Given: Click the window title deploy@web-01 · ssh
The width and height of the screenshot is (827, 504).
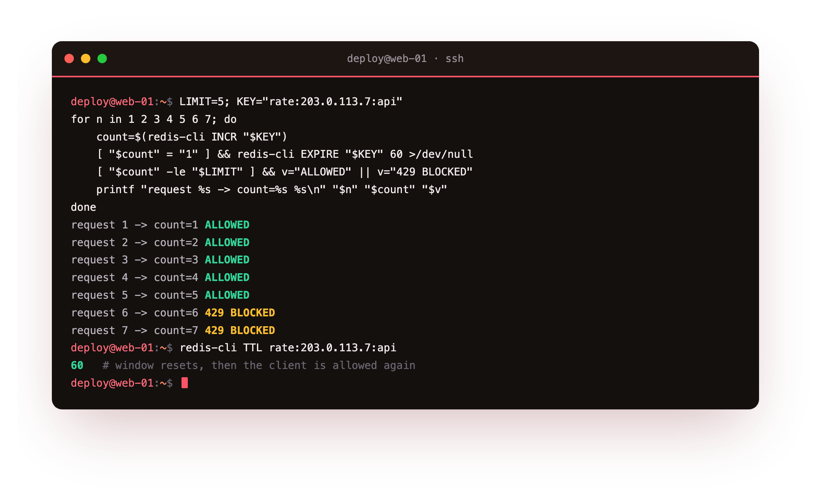Looking at the screenshot, I should pyautogui.click(x=405, y=58).
